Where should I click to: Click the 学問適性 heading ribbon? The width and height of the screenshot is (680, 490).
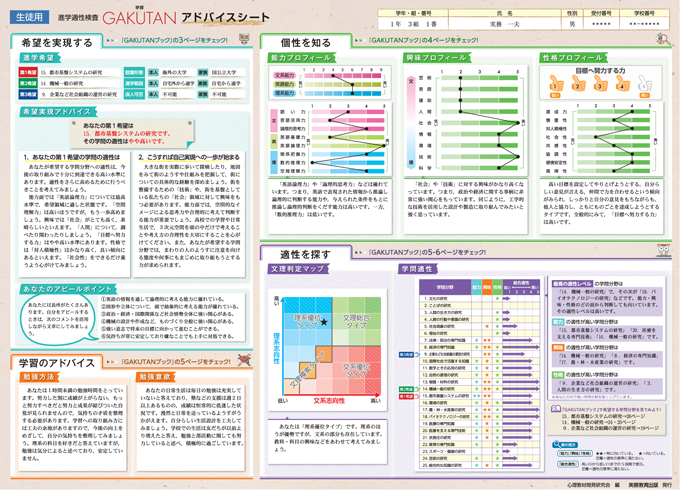point(417,269)
